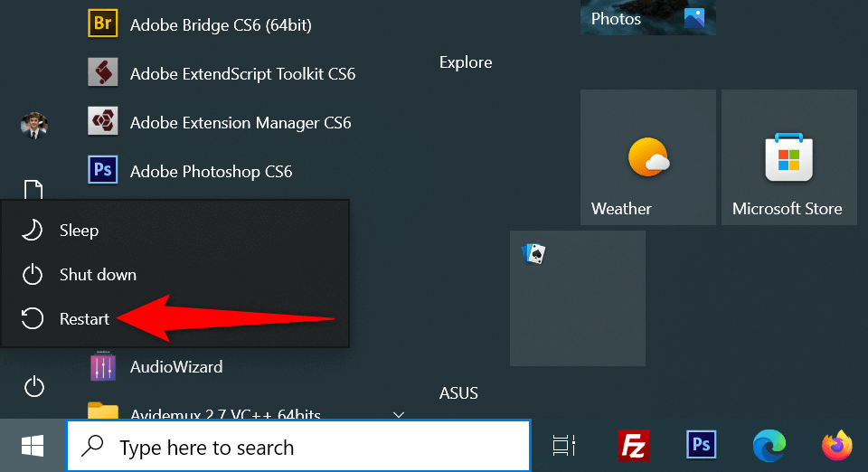Open Adobe Extension Manager CS6
This screenshot has width=868, height=472.
pos(240,122)
